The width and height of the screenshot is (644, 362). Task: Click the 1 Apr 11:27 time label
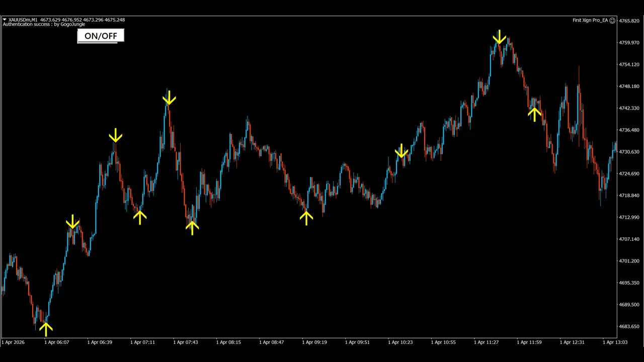tap(487, 342)
